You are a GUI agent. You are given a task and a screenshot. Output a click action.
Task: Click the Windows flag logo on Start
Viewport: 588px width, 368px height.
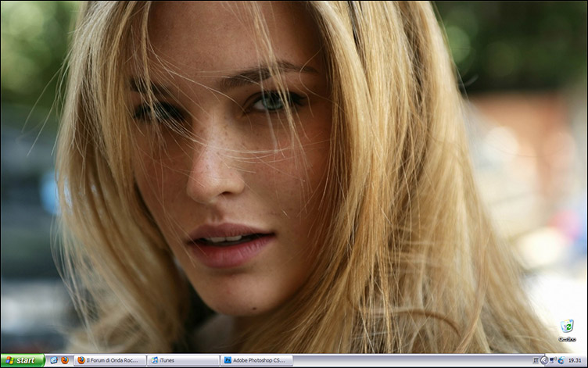9,360
